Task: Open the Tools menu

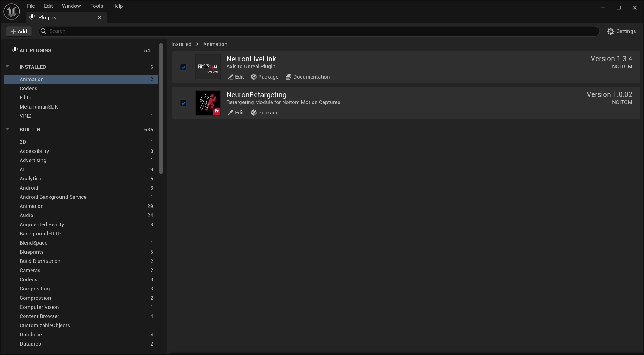Action: (96, 6)
